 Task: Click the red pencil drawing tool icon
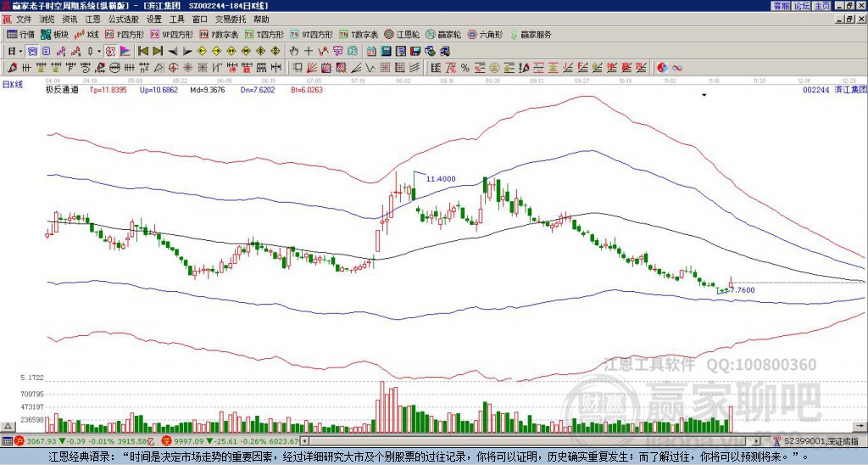tap(12, 68)
